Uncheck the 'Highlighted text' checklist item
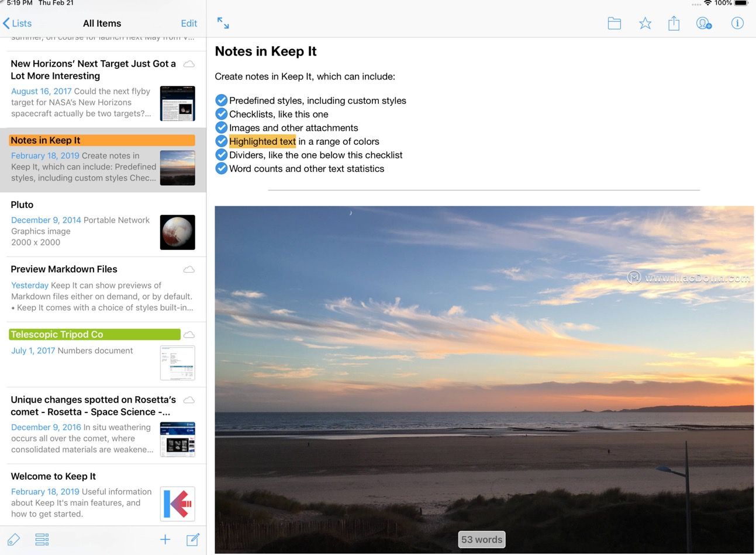 point(221,141)
